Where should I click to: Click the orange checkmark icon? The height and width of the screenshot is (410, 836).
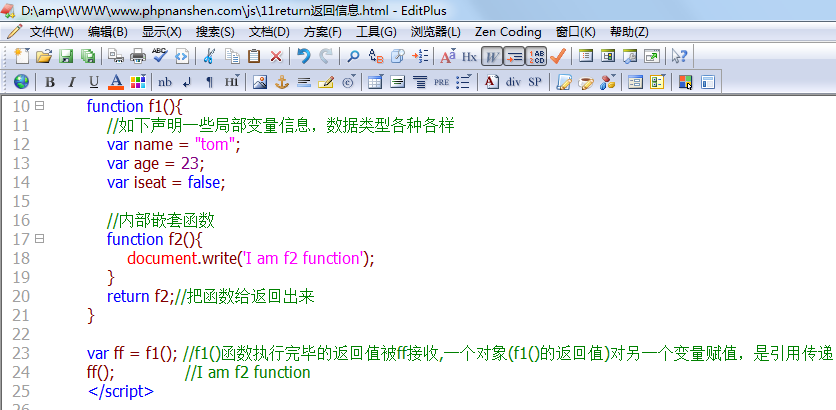click(558, 56)
